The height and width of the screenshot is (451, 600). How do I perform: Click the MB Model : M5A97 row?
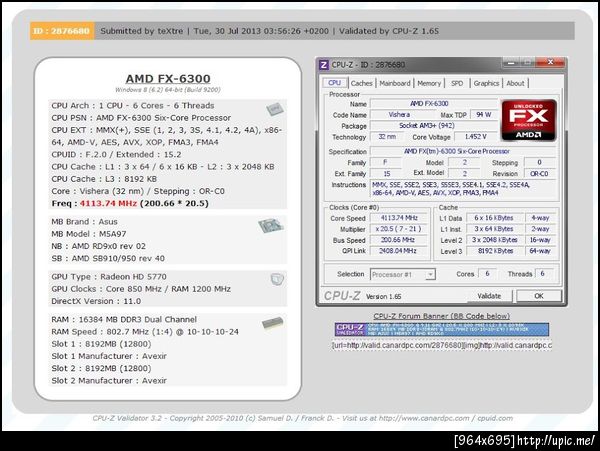pos(89,234)
